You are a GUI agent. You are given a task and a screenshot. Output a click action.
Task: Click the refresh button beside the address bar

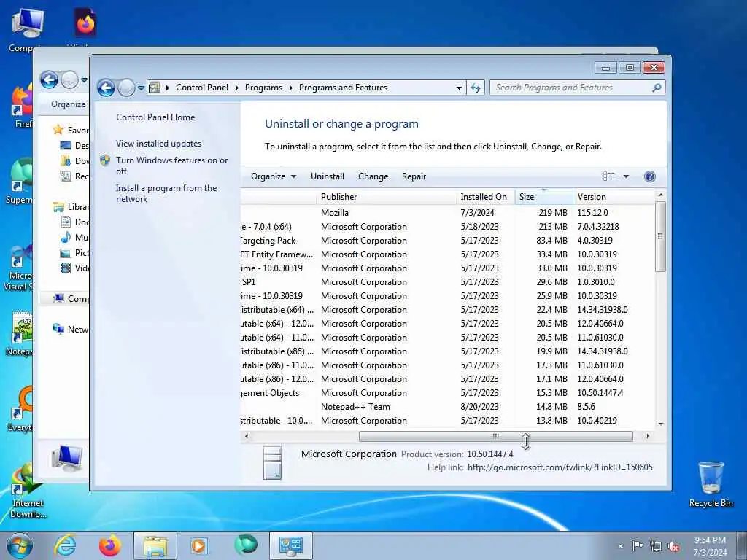point(476,87)
